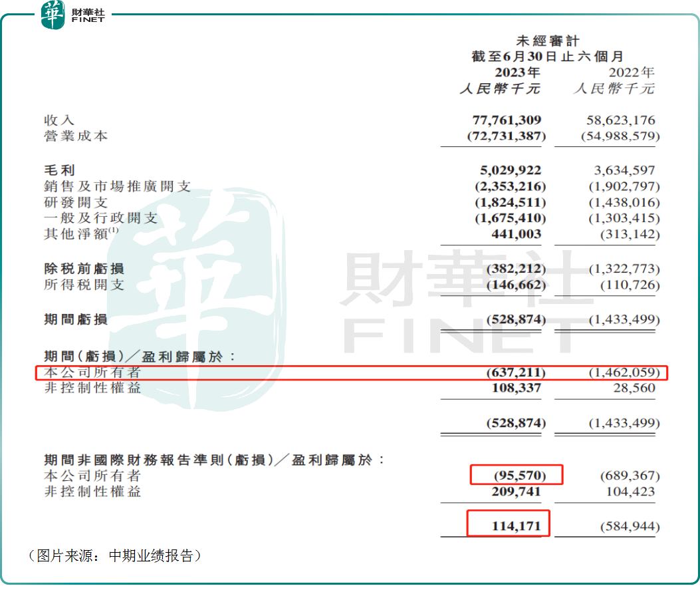Screen dimensions: 700x598
Task: Select value (1,322,773)
Action: pyautogui.click(x=624, y=269)
